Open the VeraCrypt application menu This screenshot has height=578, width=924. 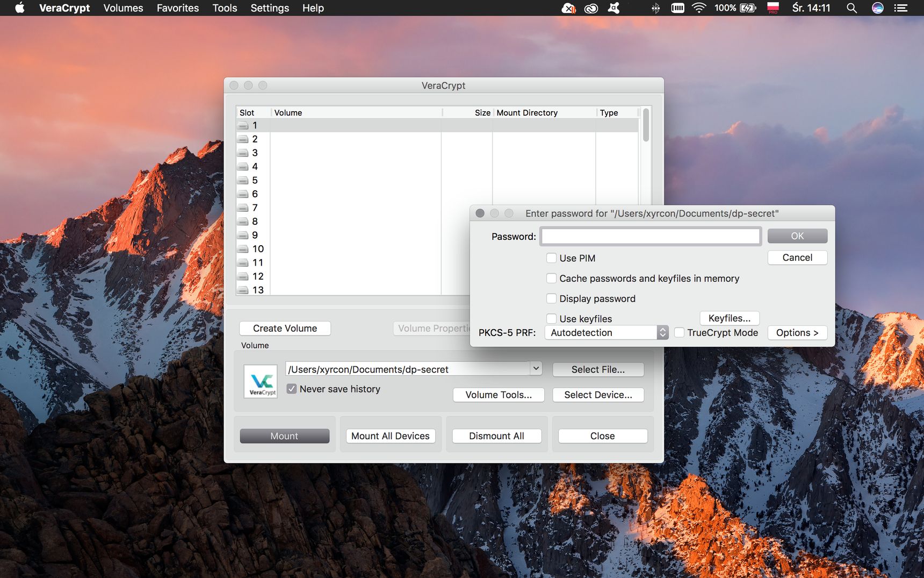pos(64,8)
